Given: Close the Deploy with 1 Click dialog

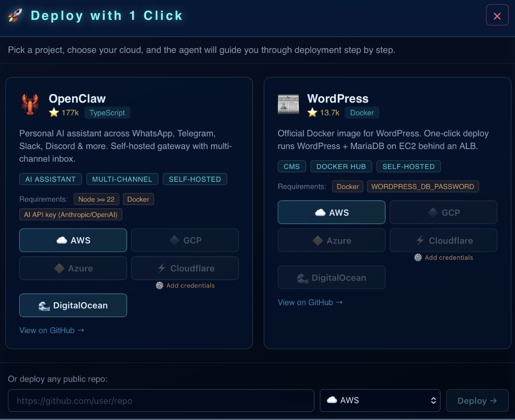Looking at the screenshot, I should click(497, 15).
